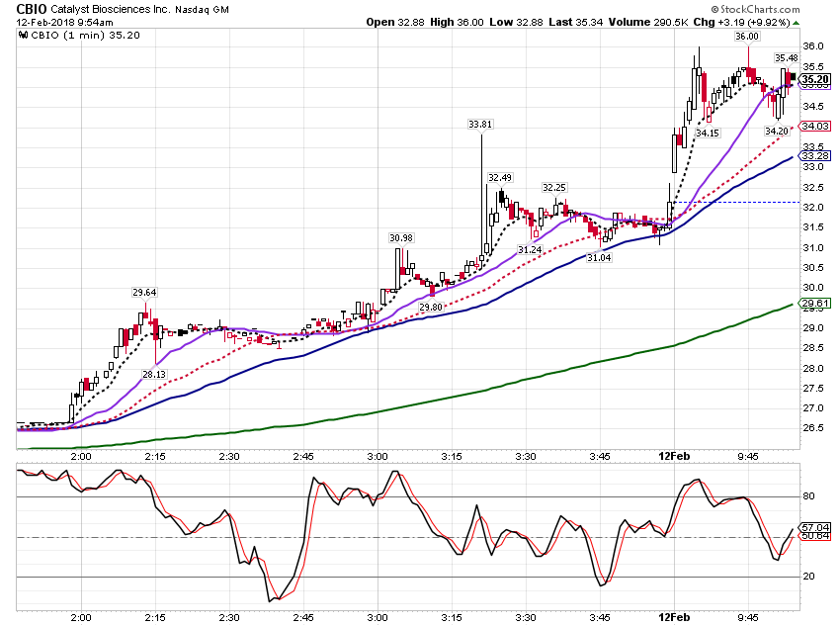Click the 34.20 price annotation

[x=777, y=131]
